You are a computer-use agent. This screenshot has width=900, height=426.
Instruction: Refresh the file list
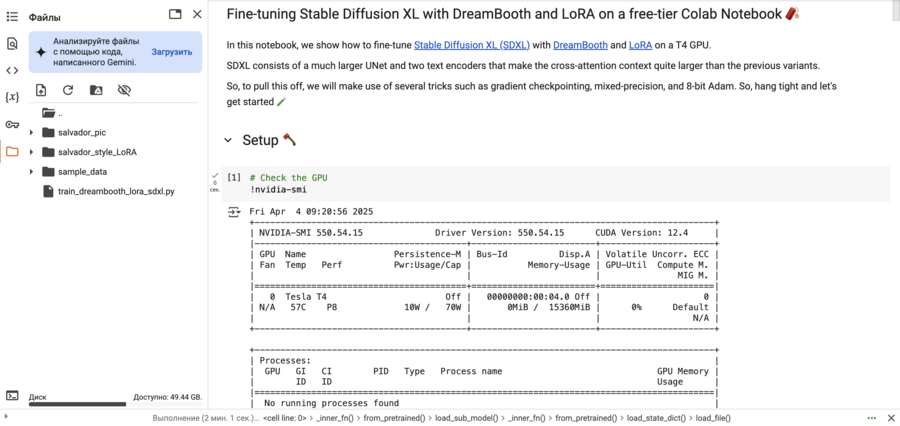click(x=68, y=90)
